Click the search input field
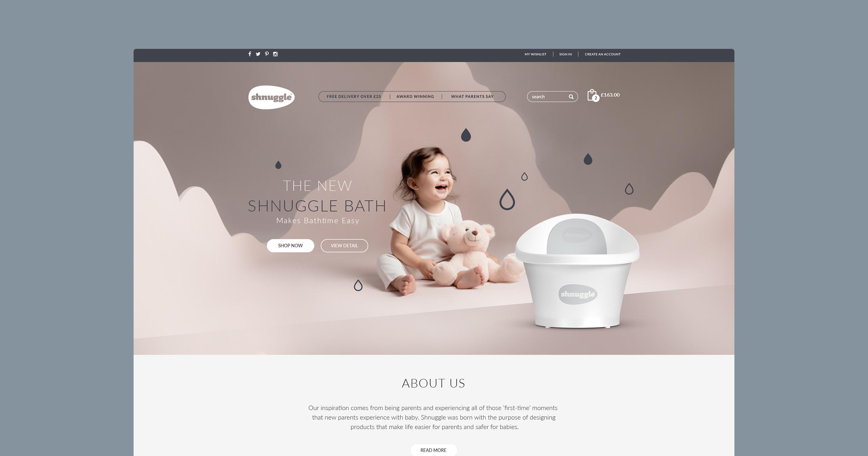Image resolution: width=868 pixels, height=456 pixels. click(549, 96)
